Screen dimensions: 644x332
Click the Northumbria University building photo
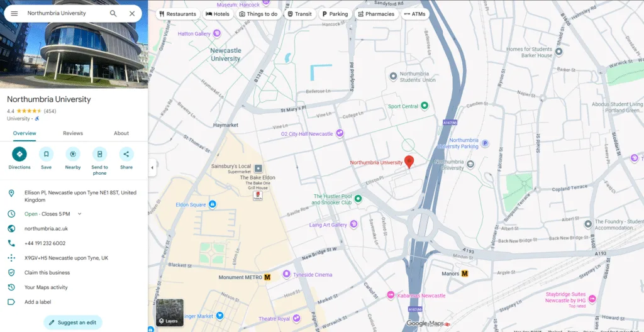point(74,44)
